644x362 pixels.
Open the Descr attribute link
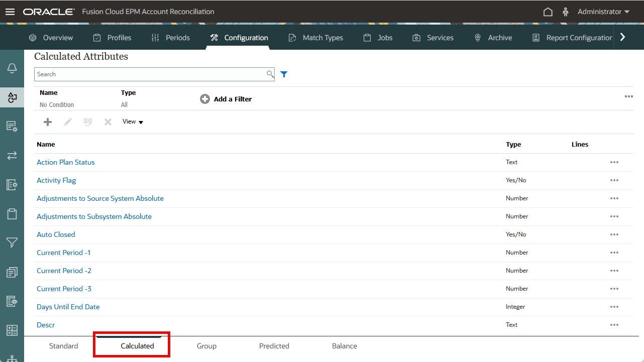[46, 325]
